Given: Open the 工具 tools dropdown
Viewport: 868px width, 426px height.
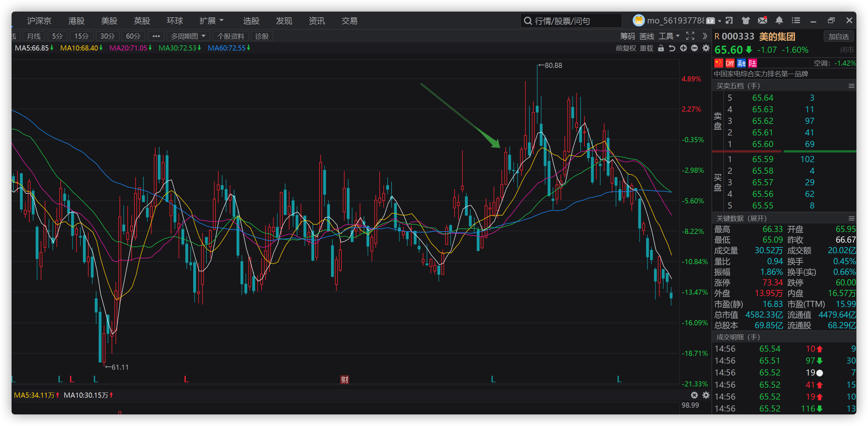Looking at the screenshot, I should coord(669,36).
